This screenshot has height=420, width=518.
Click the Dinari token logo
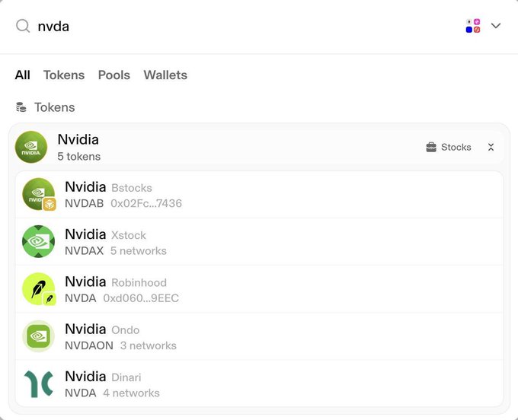[38, 383]
